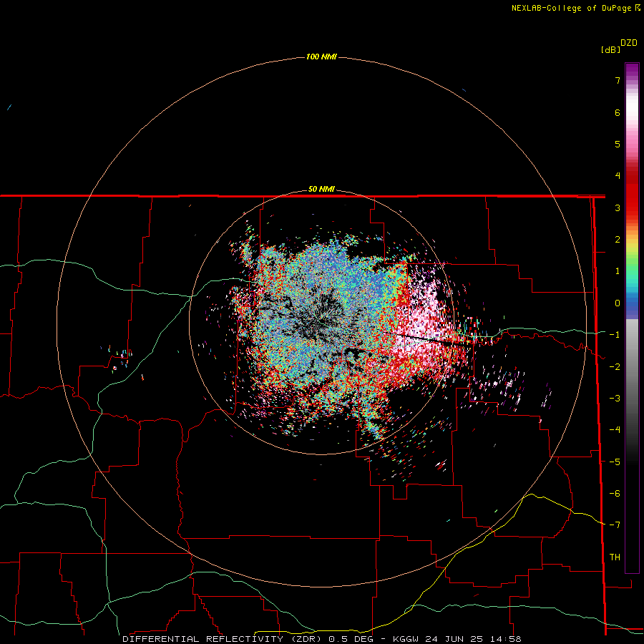Click the 6 value on the color scale
The image size is (644, 644).
(618, 112)
